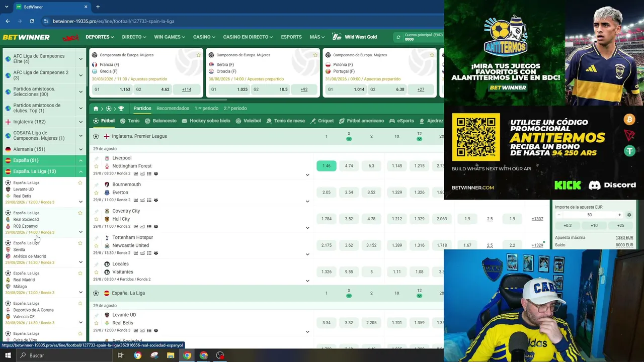
Task: Open Task View on the taskbar
Action: click(121, 355)
